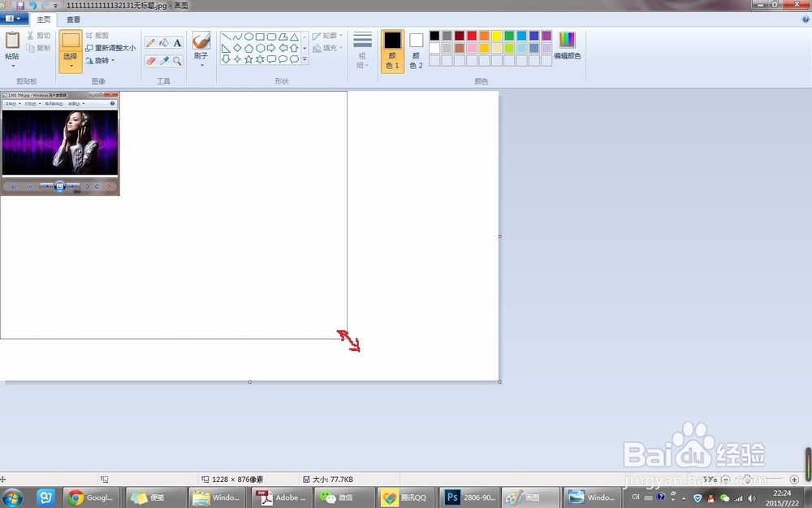Select the Magnifier tool
The width and height of the screenshot is (812, 508).
(x=177, y=61)
